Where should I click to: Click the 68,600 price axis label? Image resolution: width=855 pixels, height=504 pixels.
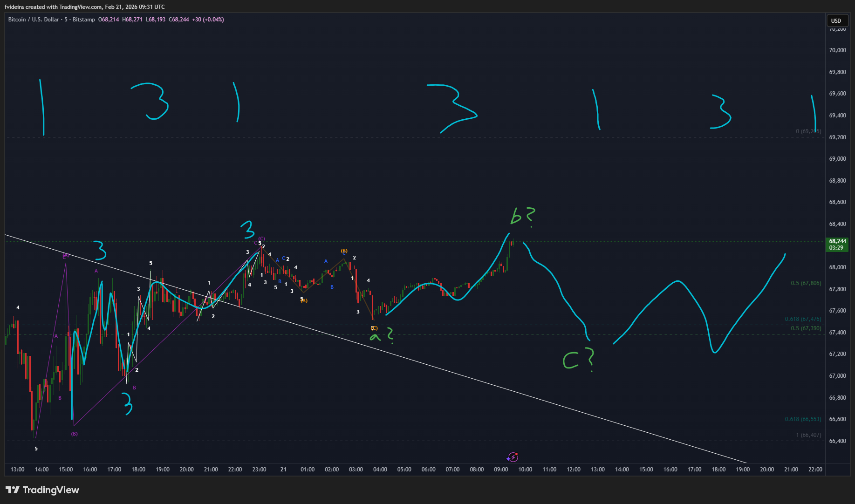click(x=837, y=202)
